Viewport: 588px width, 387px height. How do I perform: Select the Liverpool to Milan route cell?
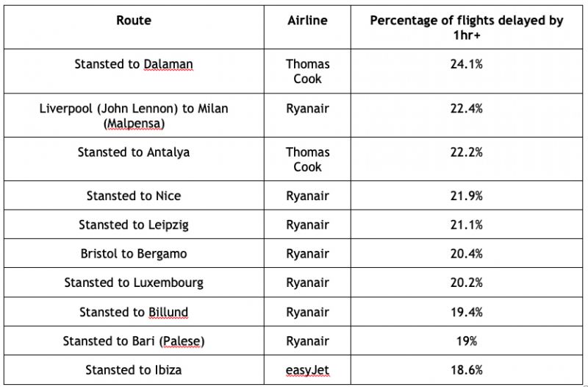point(134,116)
